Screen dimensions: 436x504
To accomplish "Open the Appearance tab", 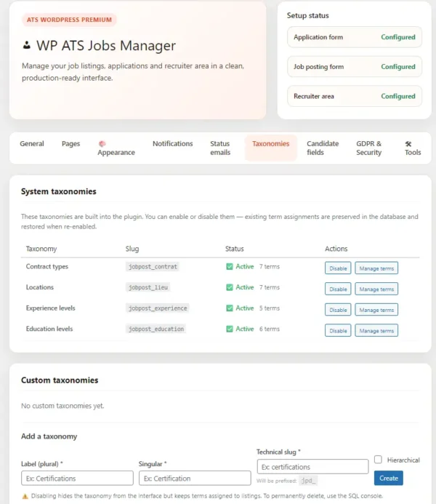I will tap(116, 148).
